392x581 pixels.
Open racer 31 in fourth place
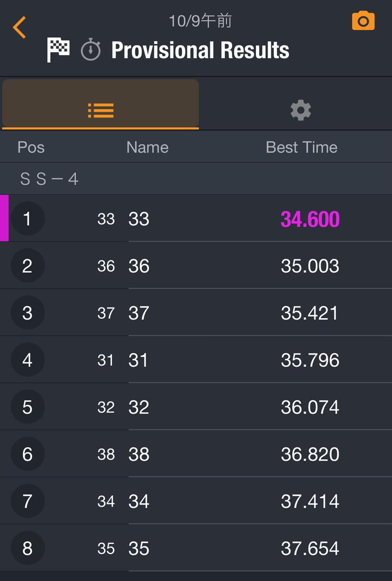coord(196,360)
